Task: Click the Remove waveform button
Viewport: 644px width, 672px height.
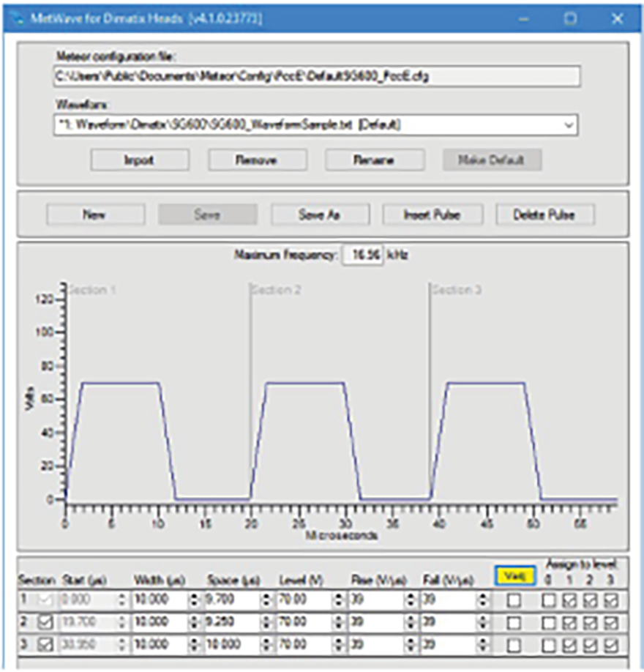Action: pos(257,160)
